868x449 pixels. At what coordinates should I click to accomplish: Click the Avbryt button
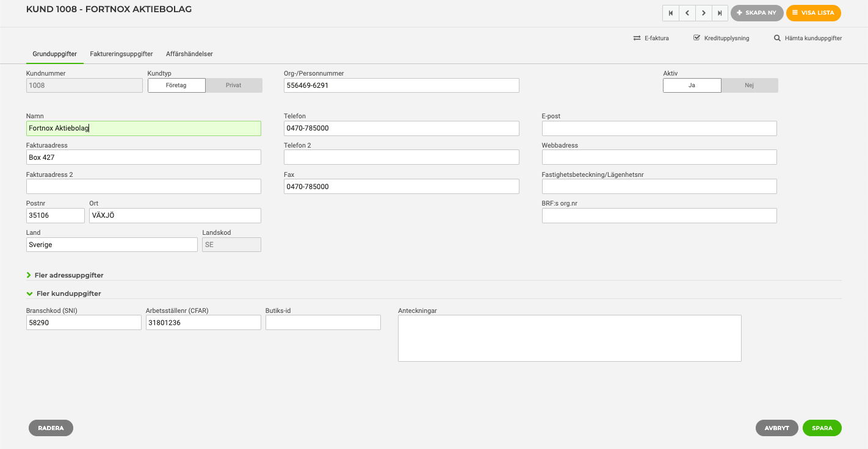pyautogui.click(x=777, y=428)
